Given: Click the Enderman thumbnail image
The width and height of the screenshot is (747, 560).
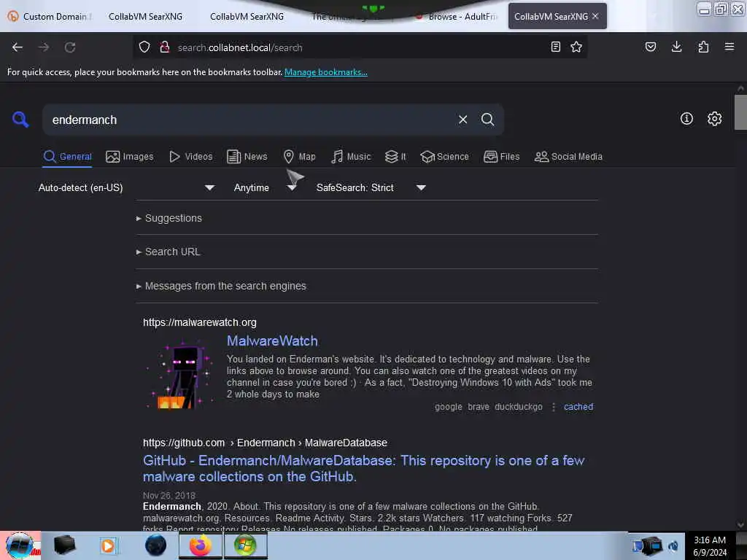Looking at the screenshot, I should tap(179, 374).
